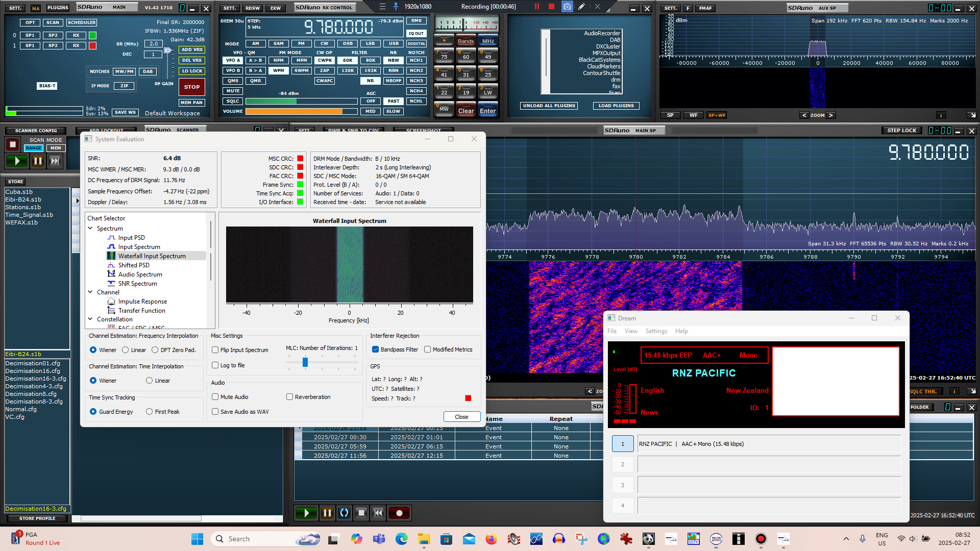980x551 pixels.
Task: Stop recording with red square icon
Action: click(x=551, y=7)
